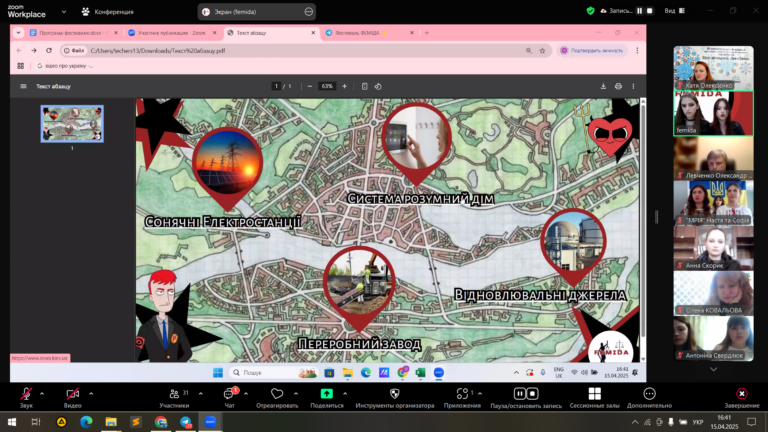
Task: Open the shared screen Экран (femida) options
Action: coord(310,11)
